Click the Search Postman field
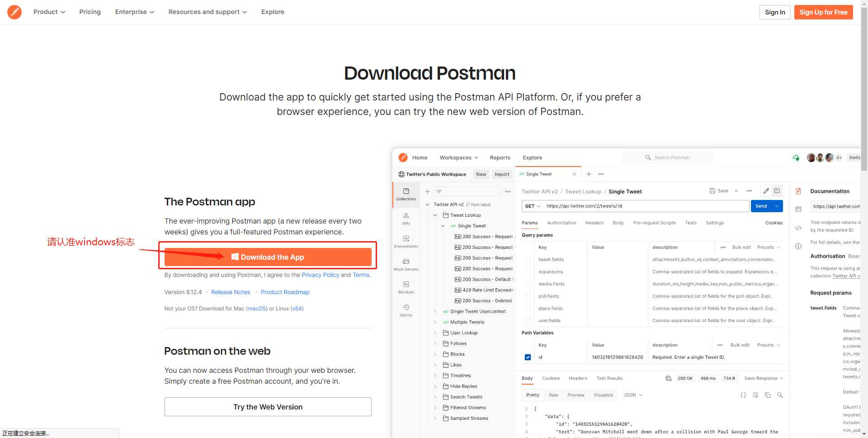 (x=667, y=157)
